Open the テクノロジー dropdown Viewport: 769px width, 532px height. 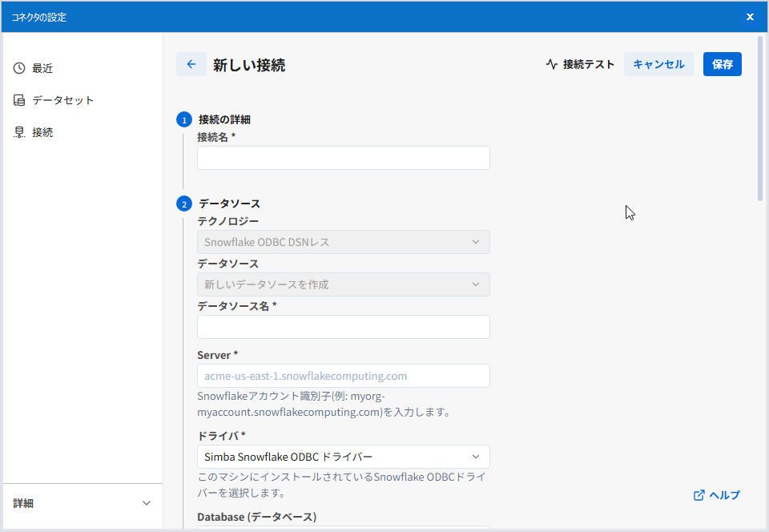point(344,242)
